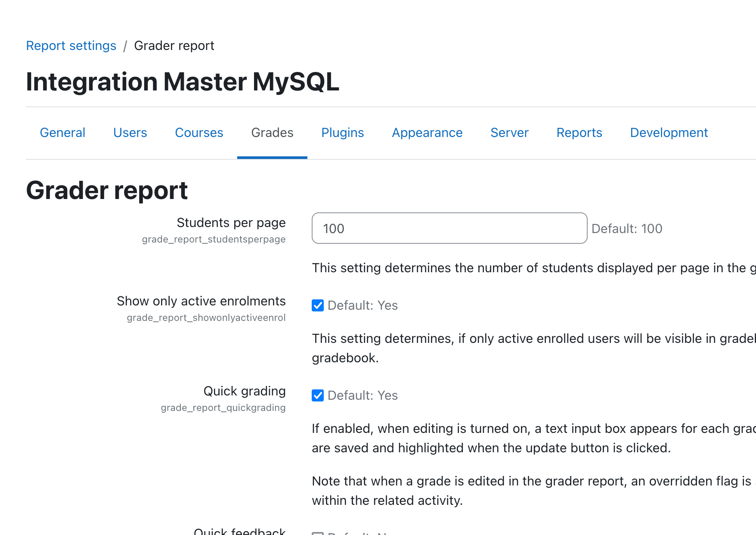The width and height of the screenshot is (756, 535).
Task: Go to the Reports tab
Action: [x=579, y=133]
